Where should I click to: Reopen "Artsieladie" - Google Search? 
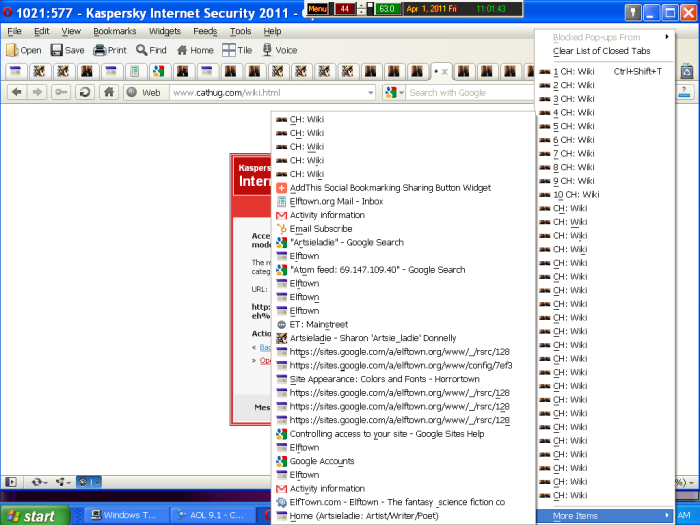coord(404,242)
